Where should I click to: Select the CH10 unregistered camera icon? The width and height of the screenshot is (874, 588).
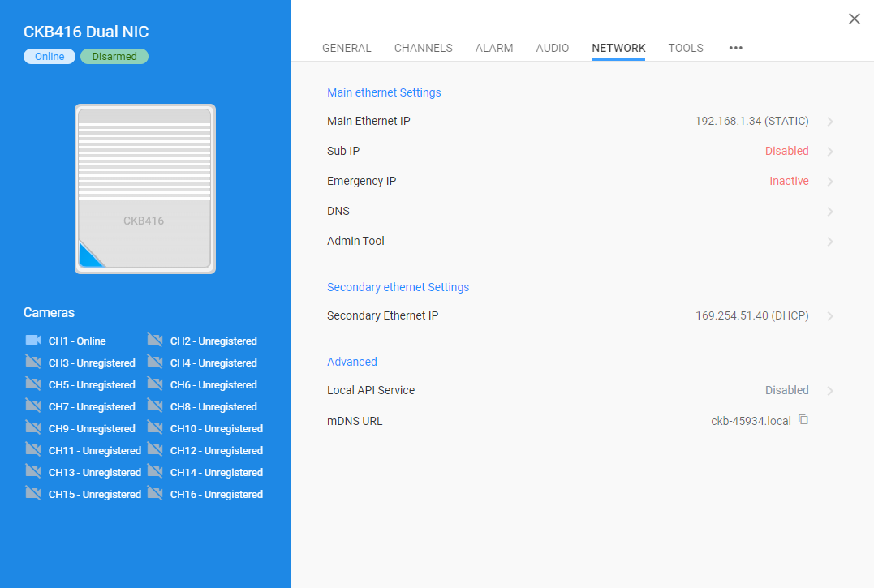pos(155,427)
